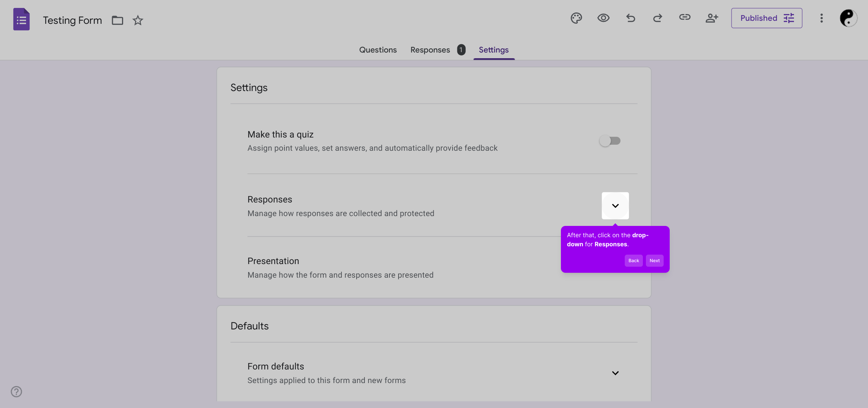Click the Defaults section heading
Viewport: 868px width, 408px height.
250,326
